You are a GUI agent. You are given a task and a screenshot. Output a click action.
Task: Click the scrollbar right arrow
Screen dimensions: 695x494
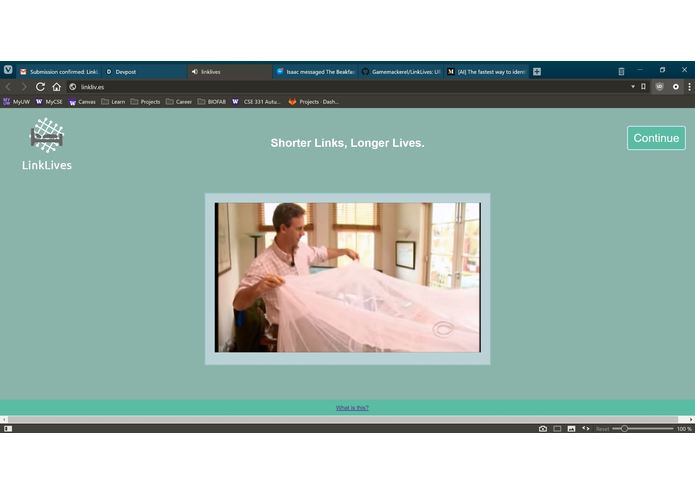coord(691,419)
